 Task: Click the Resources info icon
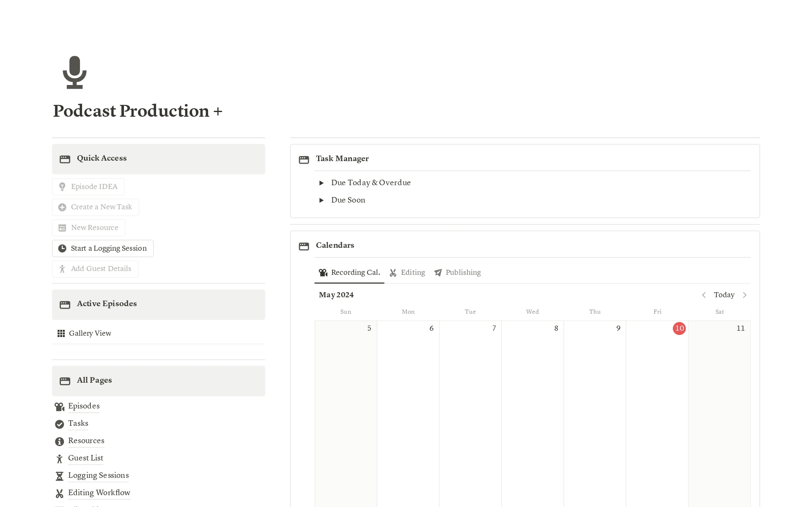59,441
